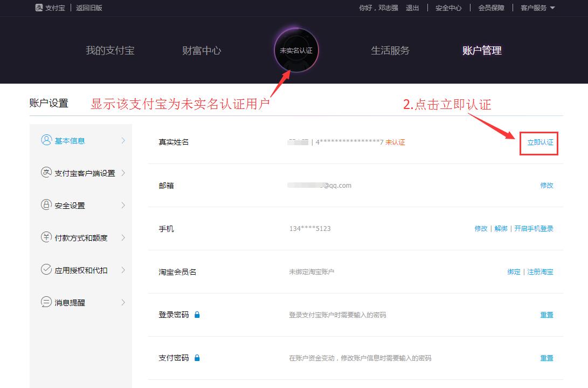Click the blue lock icon beside 登录密码

[197, 315]
